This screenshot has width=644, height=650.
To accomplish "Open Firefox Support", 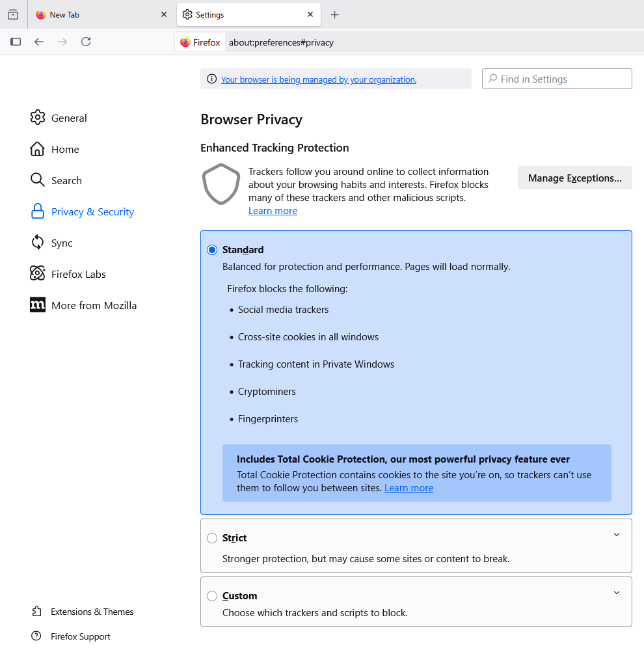I will tap(80, 636).
